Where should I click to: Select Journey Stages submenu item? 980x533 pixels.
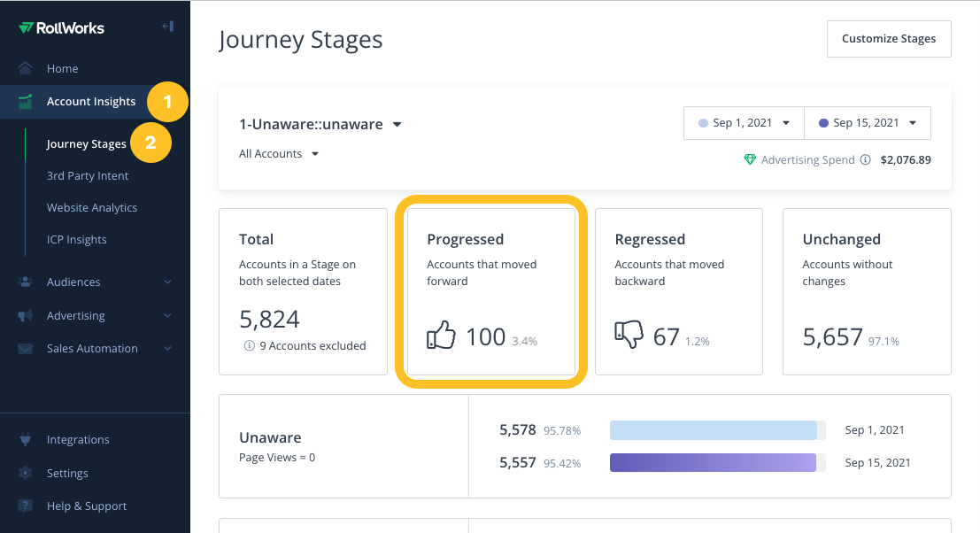coord(86,143)
